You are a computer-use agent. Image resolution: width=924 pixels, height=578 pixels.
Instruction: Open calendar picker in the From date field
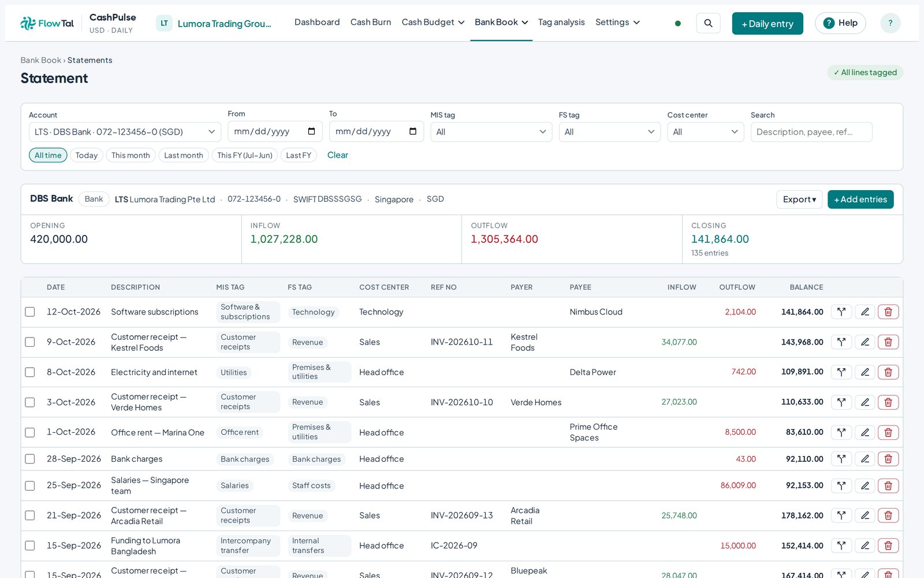tap(311, 131)
